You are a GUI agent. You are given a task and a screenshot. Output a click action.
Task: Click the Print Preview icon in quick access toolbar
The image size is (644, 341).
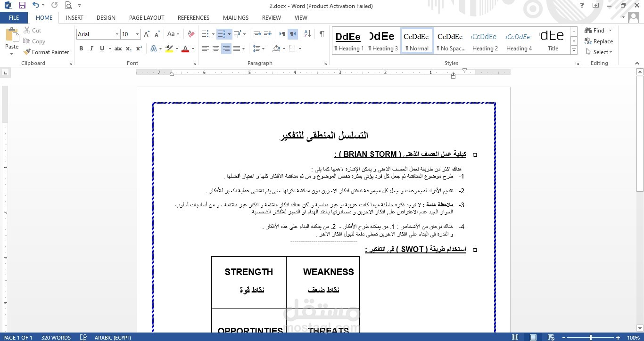(x=69, y=6)
